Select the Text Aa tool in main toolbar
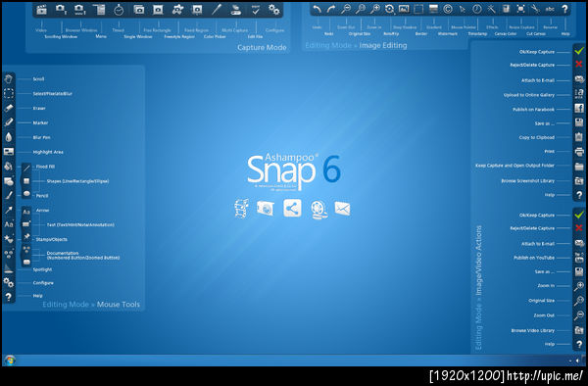 9,224
